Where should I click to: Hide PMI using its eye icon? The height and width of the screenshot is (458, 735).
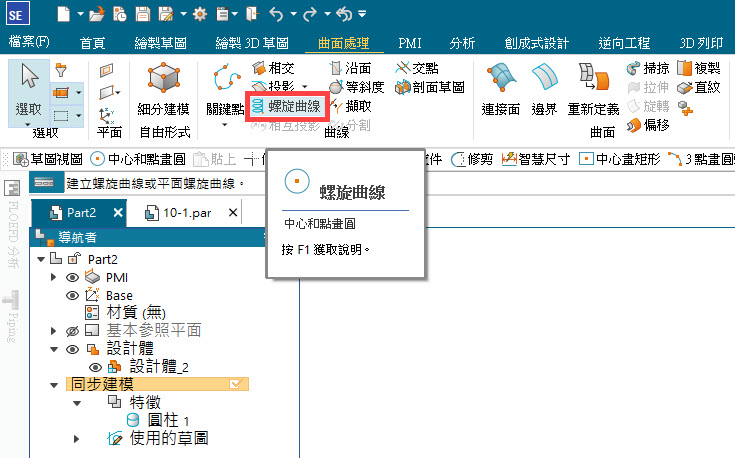click(x=72, y=277)
